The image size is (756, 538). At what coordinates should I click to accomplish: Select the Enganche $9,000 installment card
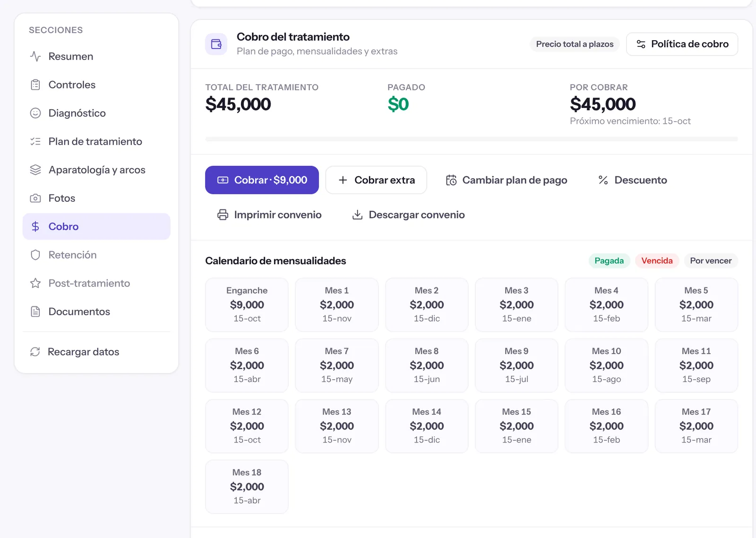(247, 304)
